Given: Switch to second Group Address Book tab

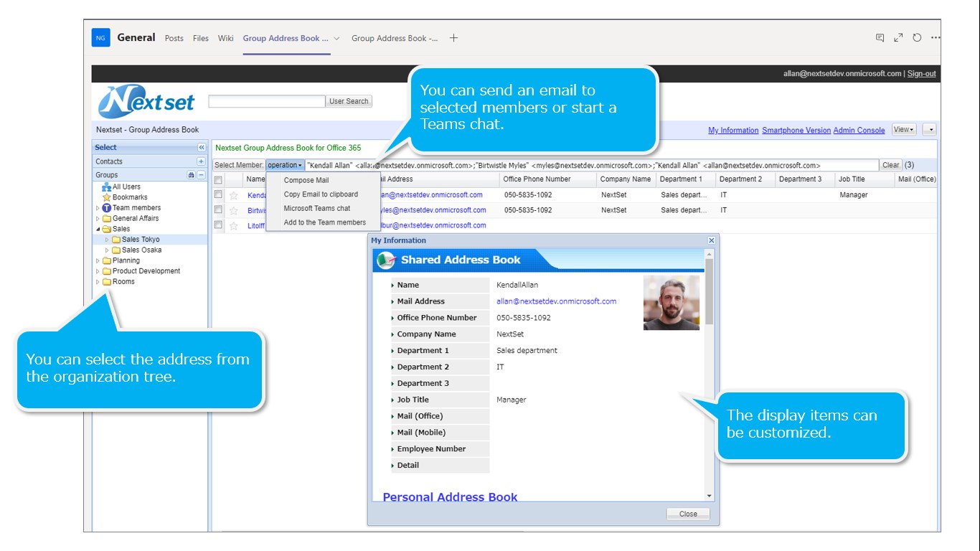Looking at the screenshot, I should coord(395,39).
